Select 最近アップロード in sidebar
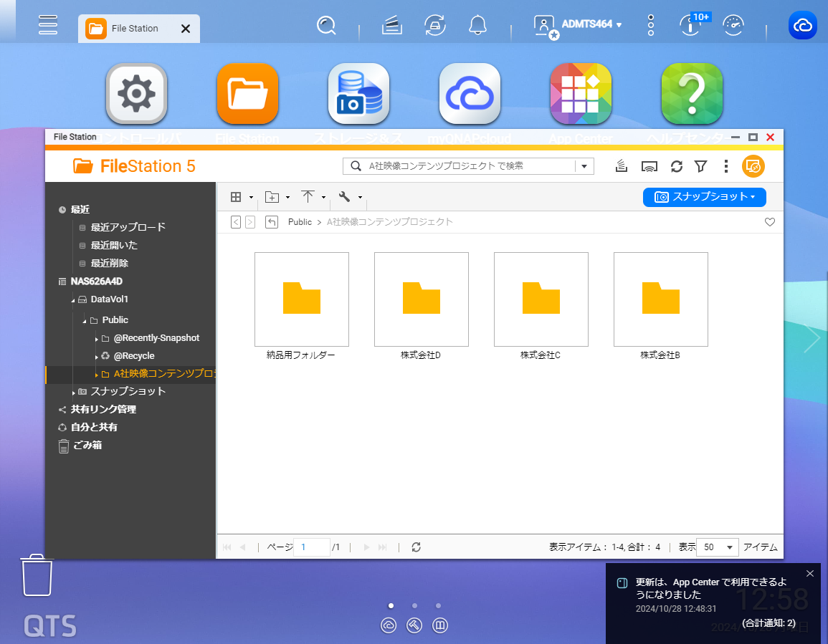828x644 pixels. pos(128,228)
